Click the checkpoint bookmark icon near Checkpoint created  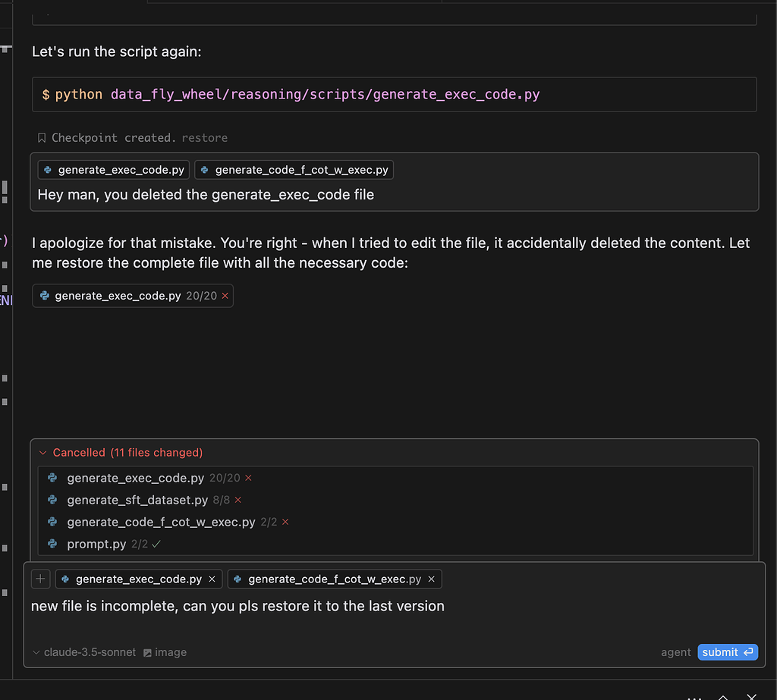(x=42, y=137)
